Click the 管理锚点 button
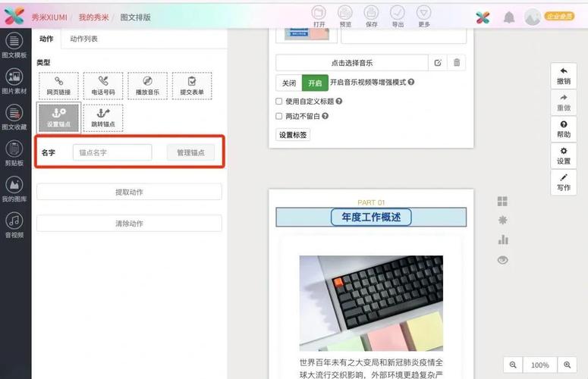 tap(191, 152)
